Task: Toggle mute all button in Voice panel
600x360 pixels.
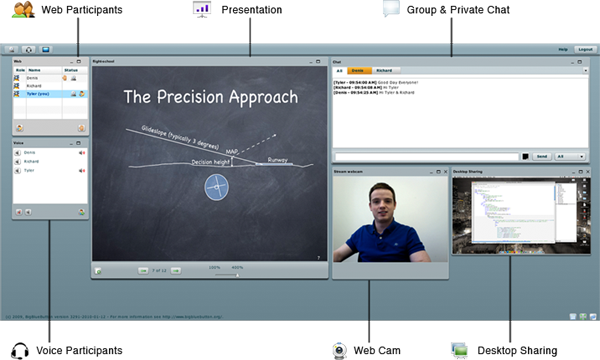Action: (x=18, y=212)
